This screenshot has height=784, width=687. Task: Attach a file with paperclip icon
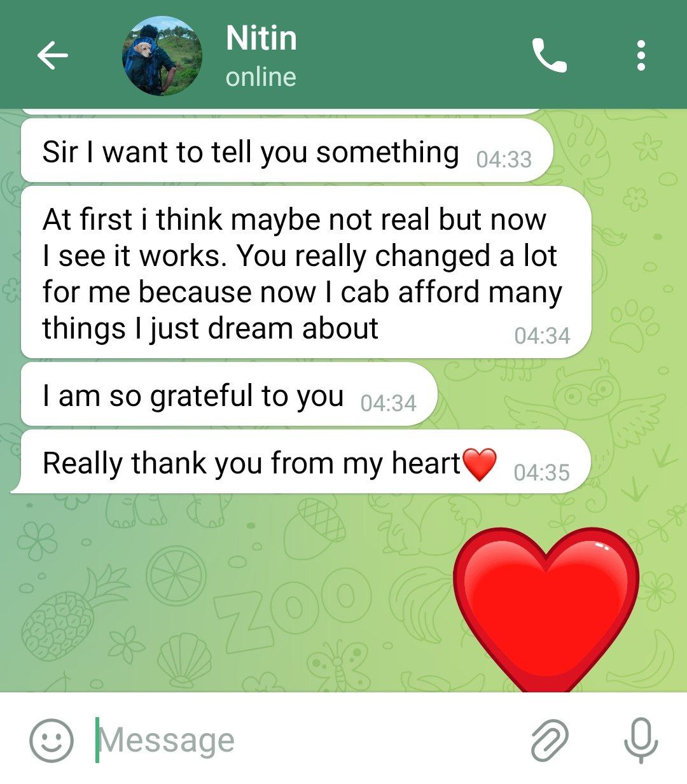coord(549,741)
